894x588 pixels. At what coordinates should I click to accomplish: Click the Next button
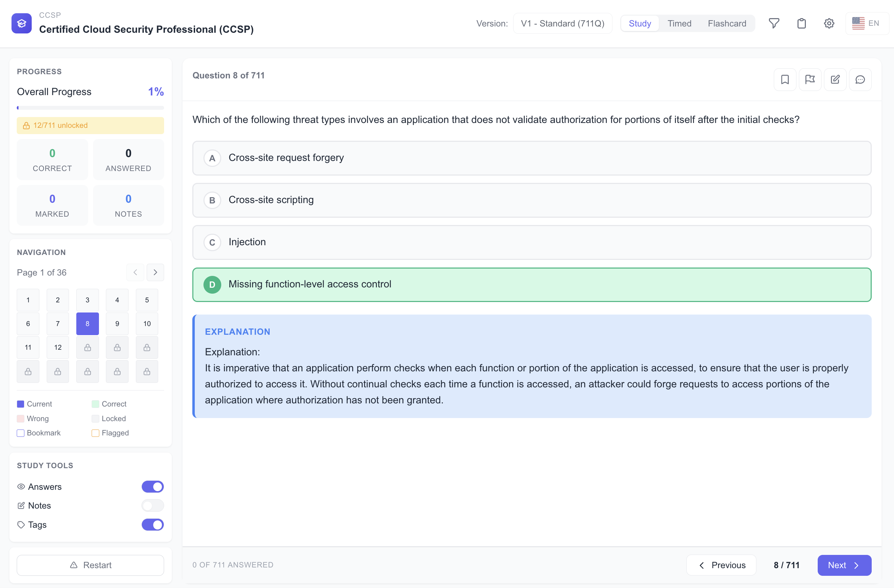click(844, 565)
